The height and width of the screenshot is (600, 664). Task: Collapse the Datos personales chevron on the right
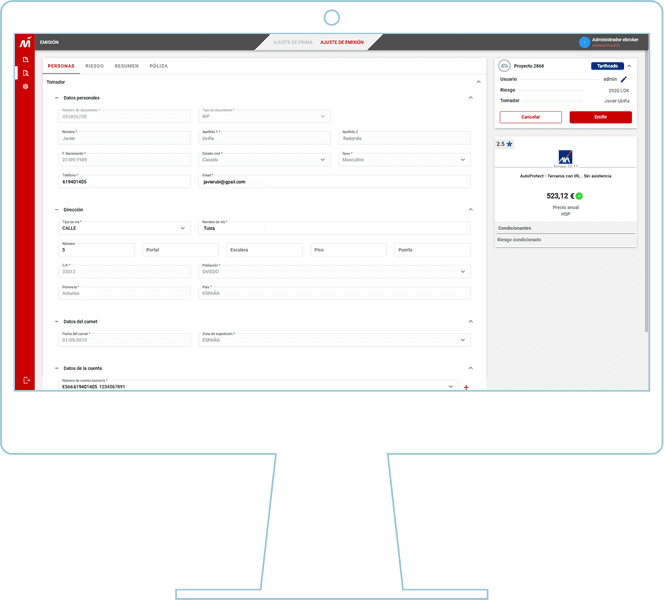click(470, 98)
